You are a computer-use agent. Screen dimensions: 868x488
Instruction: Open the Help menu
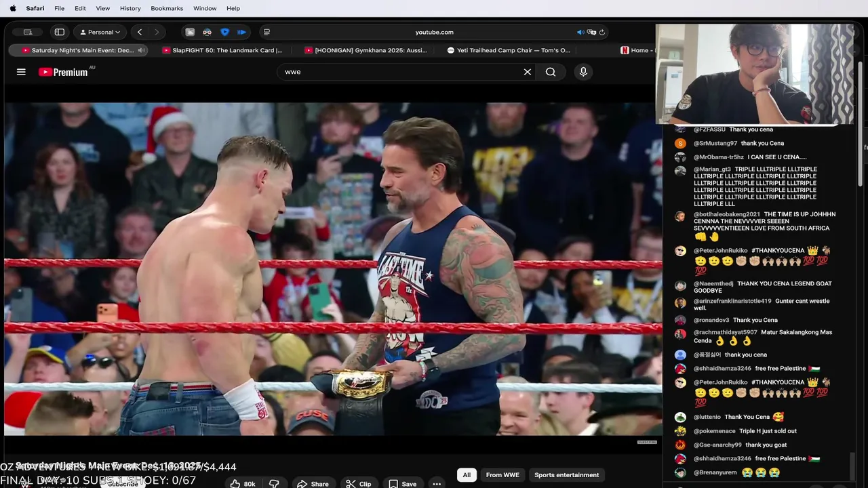233,8
